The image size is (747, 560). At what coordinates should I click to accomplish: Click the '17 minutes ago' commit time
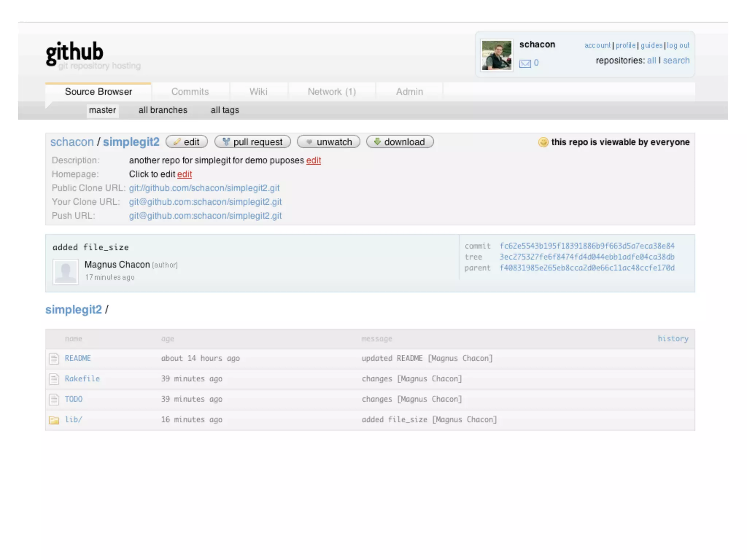pyautogui.click(x=110, y=277)
